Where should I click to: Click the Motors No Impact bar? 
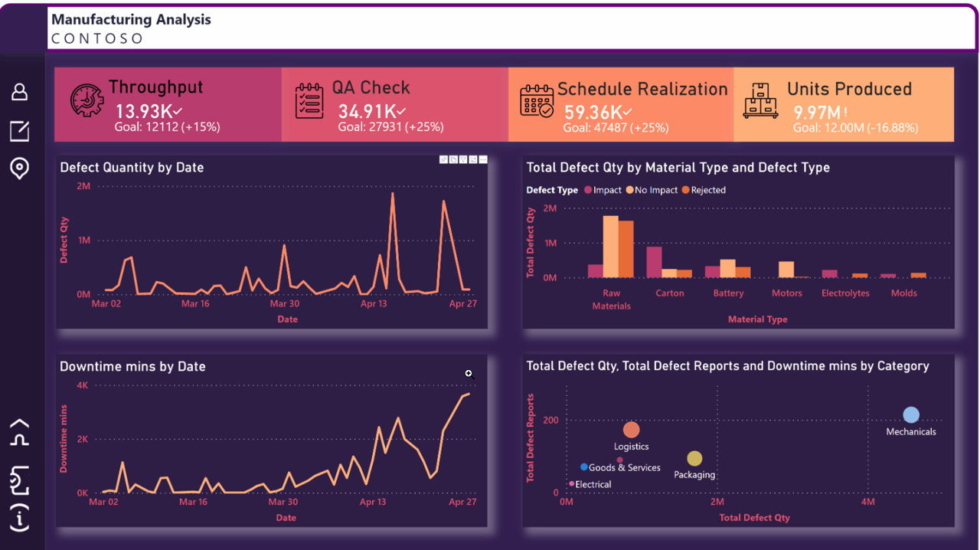click(786, 270)
